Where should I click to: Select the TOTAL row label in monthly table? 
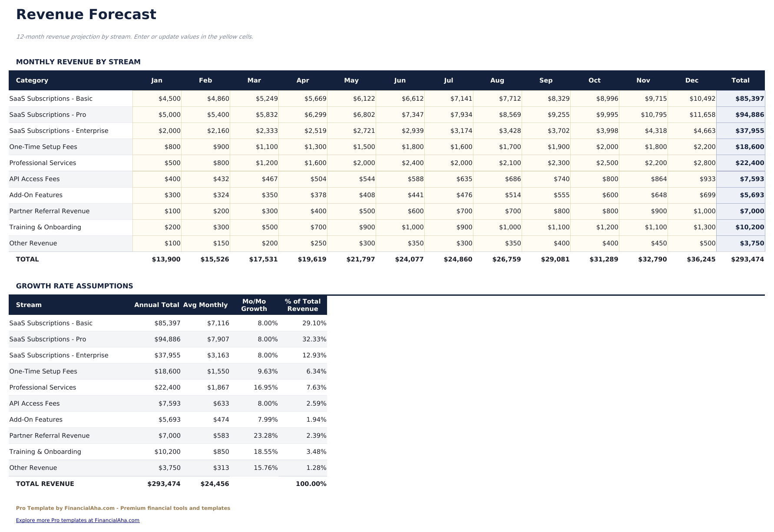pos(28,259)
